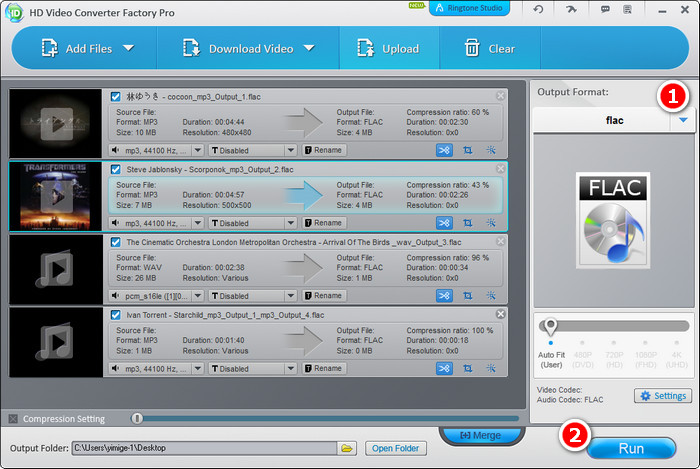Click the clip/trim scissors icon for Starchild file

pos(444,369)
